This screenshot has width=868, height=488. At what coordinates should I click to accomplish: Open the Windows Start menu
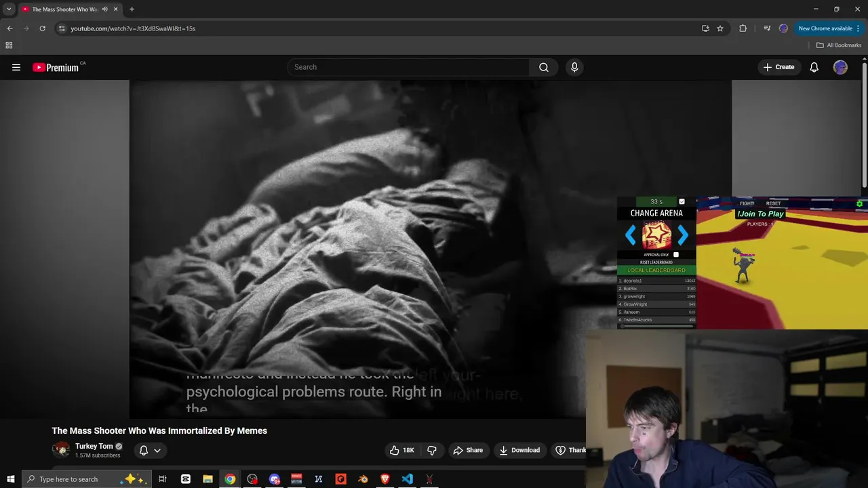pos(10,479)
